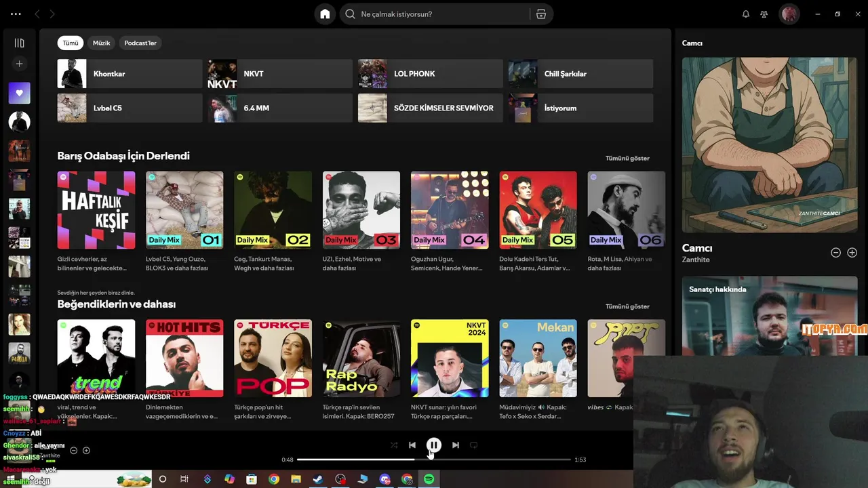
Task: Select the Müzik filter chip
Action: tap(101, 43)
